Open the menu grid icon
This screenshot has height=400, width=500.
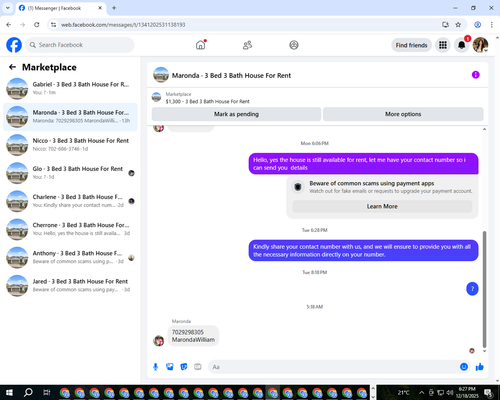443,45
